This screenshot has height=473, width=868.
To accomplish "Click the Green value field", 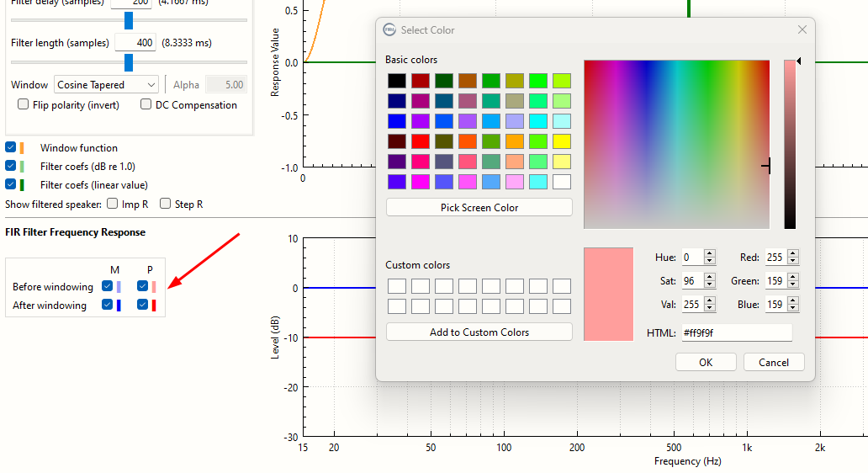I will tap(776, 281).
